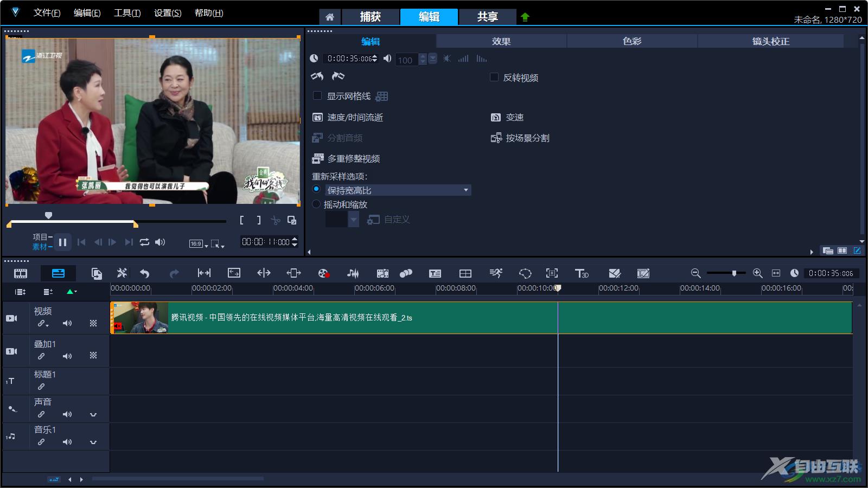
Task: Open tools wrench icon in timeline toolbar
Action: (122, 273)
